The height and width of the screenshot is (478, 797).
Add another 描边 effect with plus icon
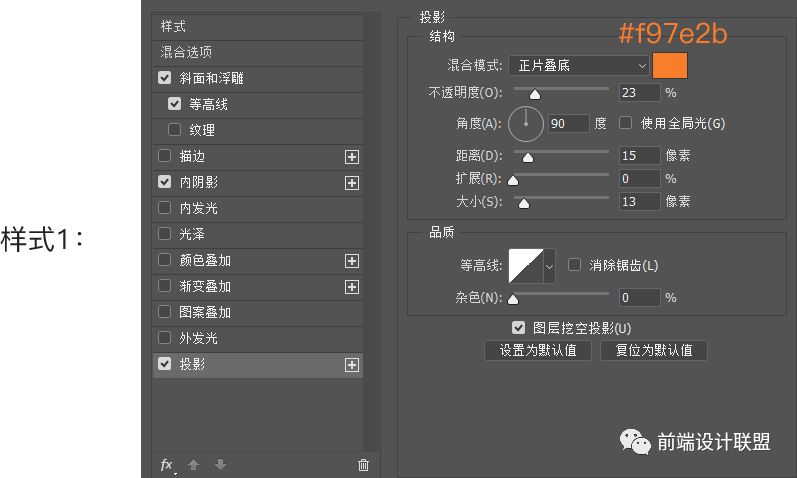352,157
